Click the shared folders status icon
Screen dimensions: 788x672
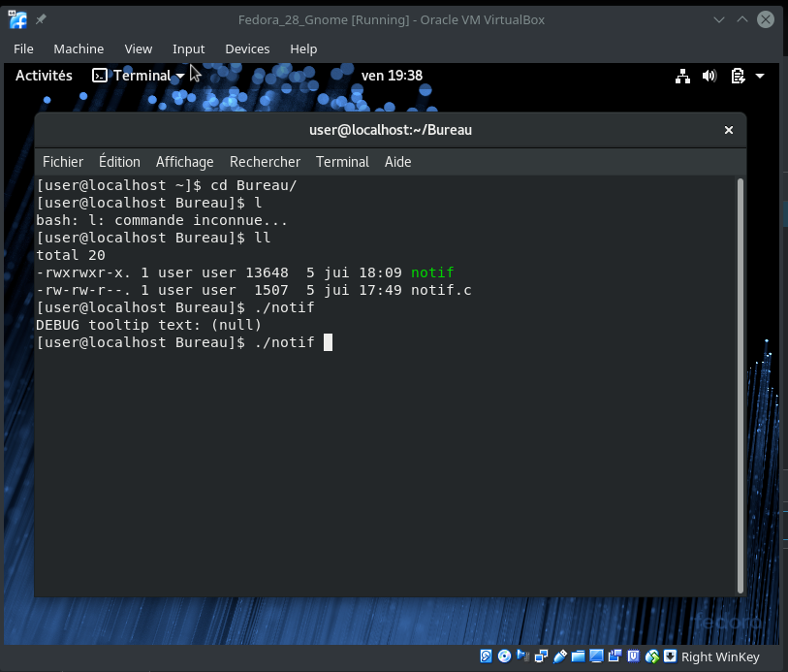578,656
